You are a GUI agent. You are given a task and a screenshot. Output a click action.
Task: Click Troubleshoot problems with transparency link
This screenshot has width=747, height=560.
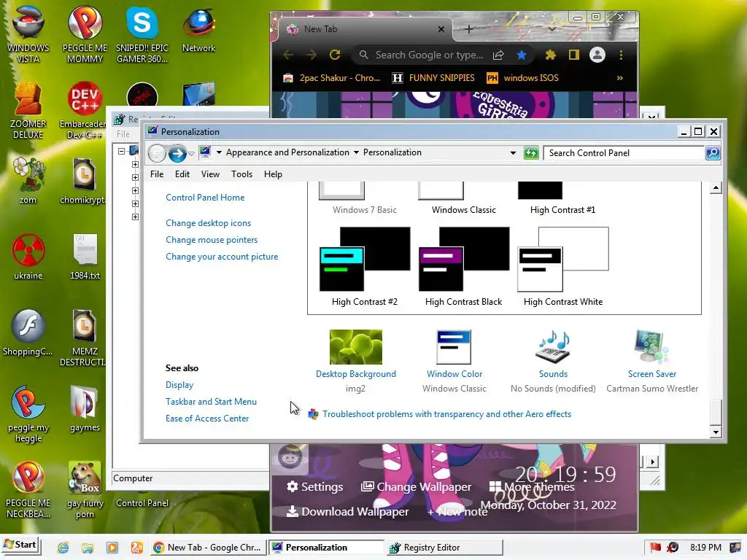click(x=446, y=414)
